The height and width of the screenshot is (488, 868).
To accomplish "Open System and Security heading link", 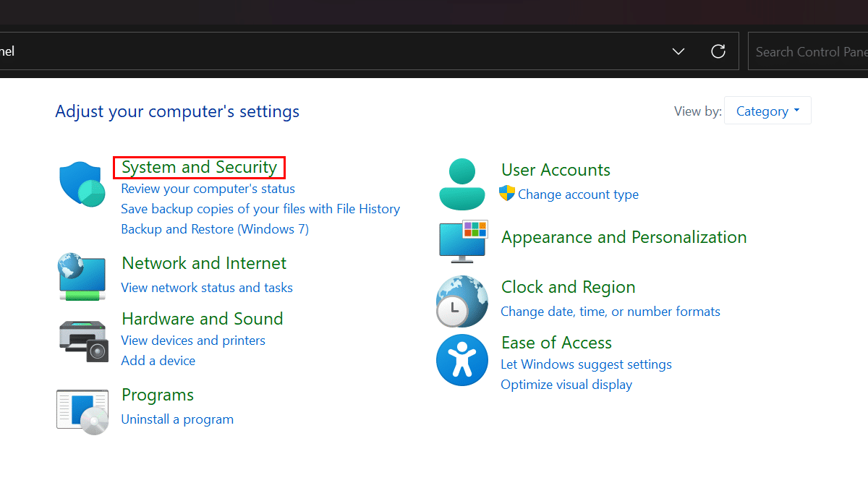I will (x=199, y=168).
